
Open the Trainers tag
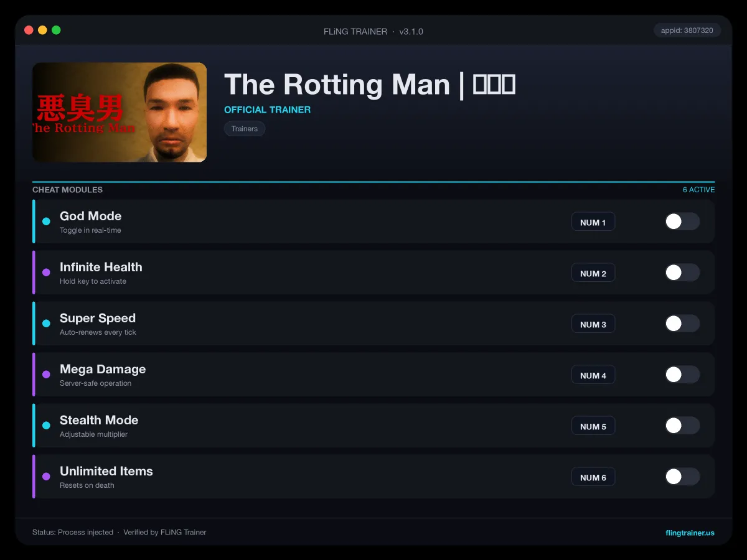click(245, 129)
